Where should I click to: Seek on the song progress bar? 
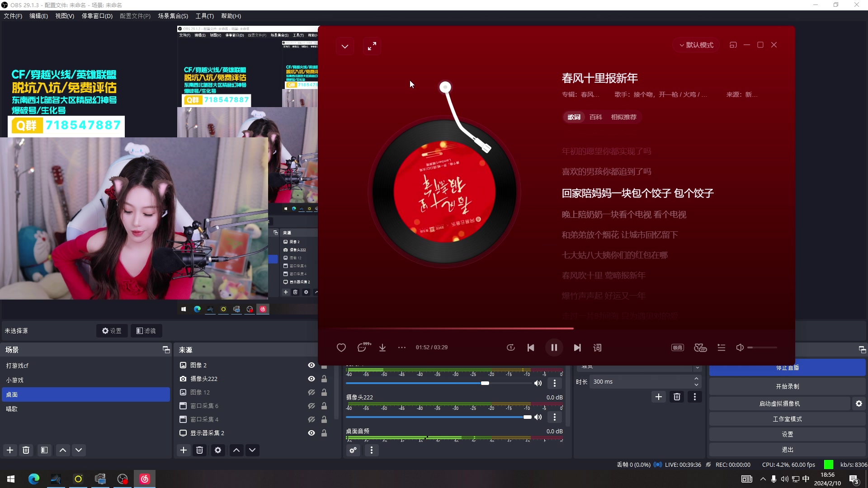coord(556,328)
